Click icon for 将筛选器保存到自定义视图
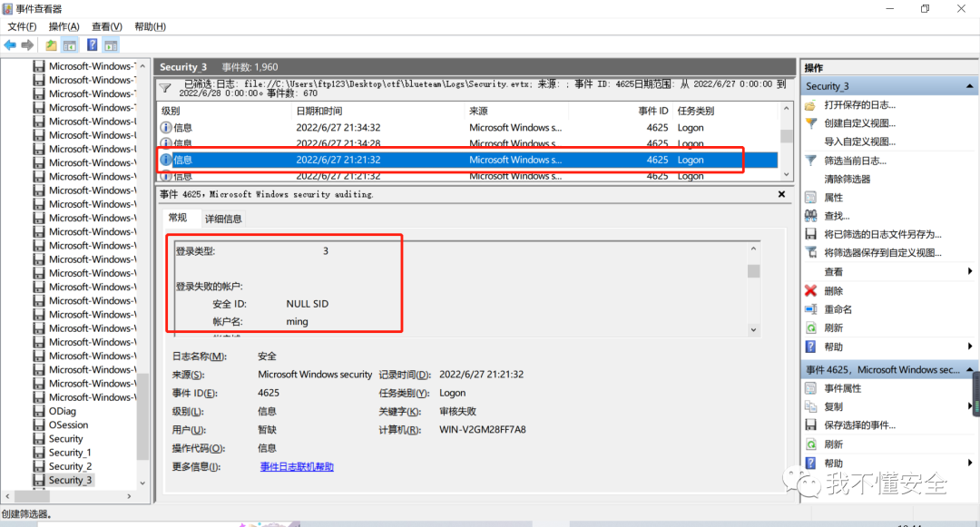Screen dimensions: 980x527 click(x=810, y=252)
